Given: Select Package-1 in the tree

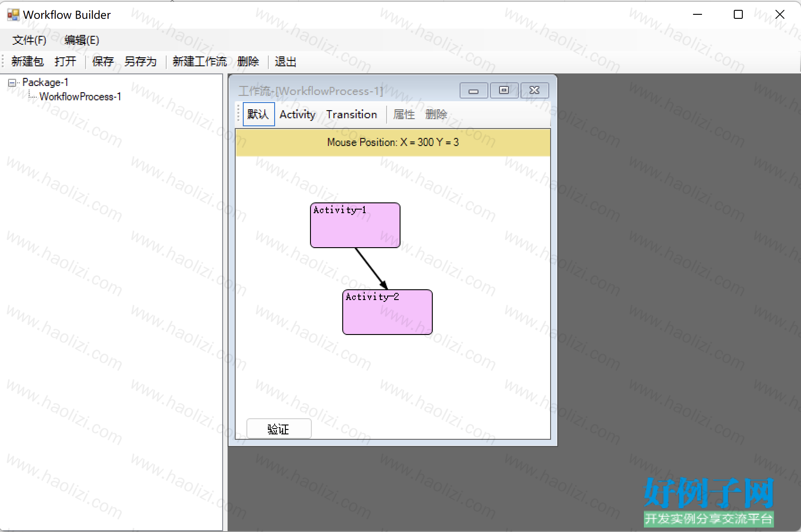Looking at the screenshot, I should point(45,82).
